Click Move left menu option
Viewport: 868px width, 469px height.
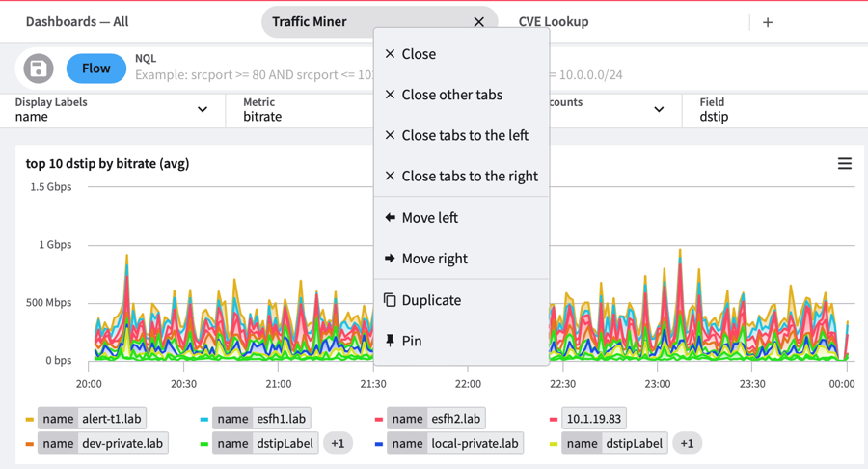pos(429,218)
